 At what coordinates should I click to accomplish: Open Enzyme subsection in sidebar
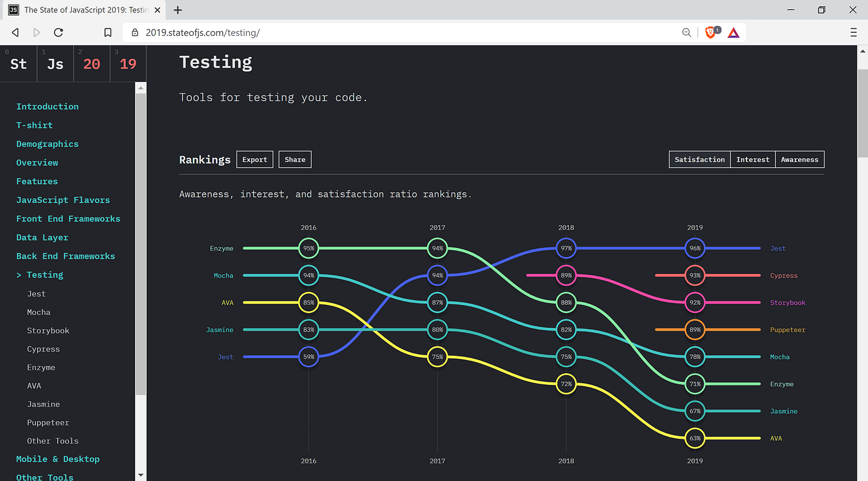pos(41,368)
